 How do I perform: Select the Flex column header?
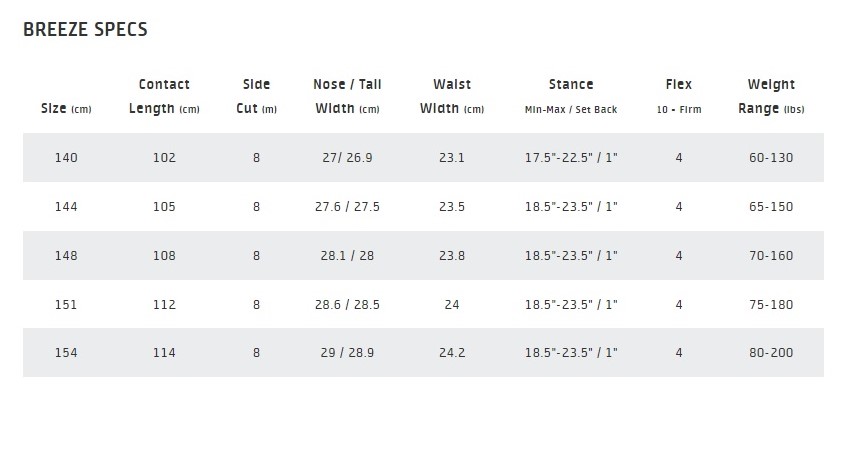[x=679, y=96]
